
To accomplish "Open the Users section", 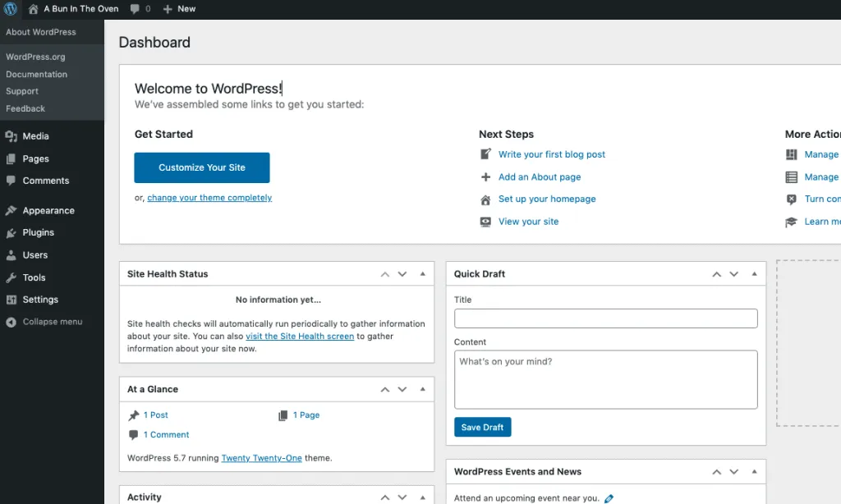I will [33, 254].
